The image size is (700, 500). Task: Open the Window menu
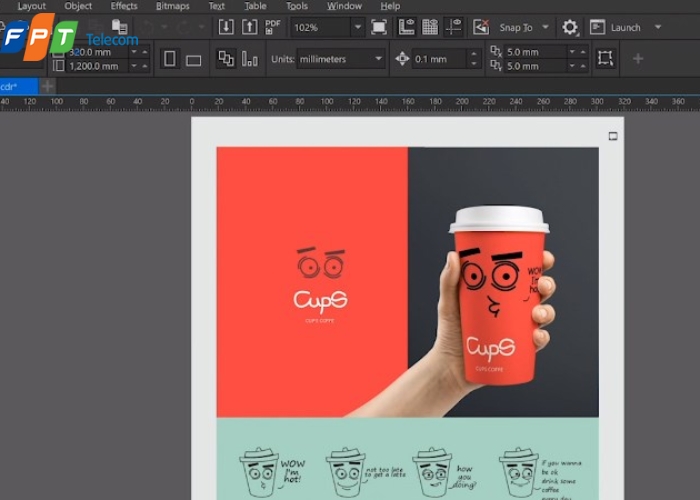point(344,6)
